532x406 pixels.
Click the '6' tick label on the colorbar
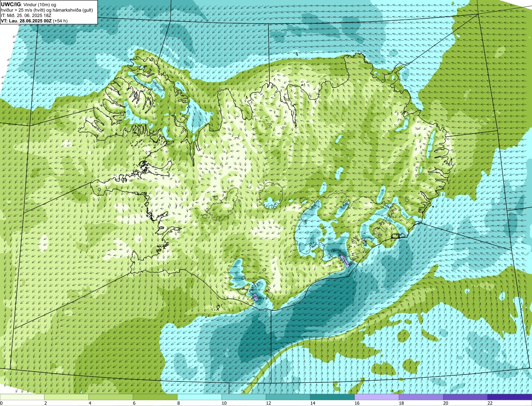tap(134, 403)
